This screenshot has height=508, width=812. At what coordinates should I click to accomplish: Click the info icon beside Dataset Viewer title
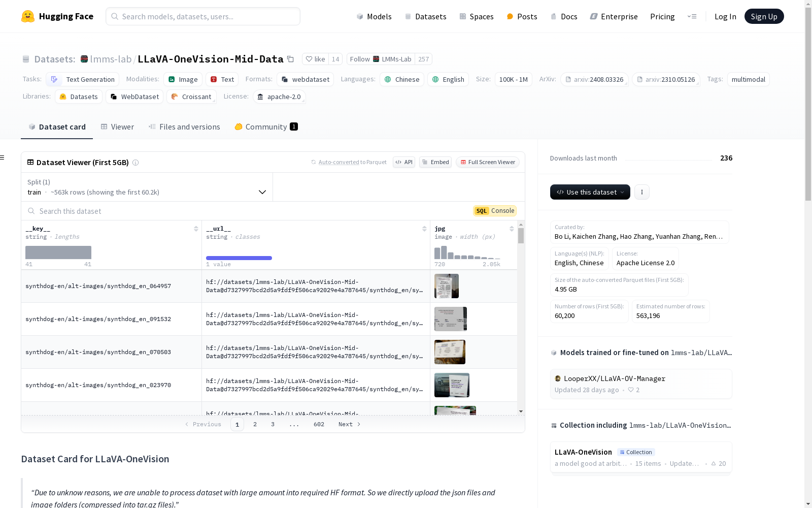coord(136,163)
